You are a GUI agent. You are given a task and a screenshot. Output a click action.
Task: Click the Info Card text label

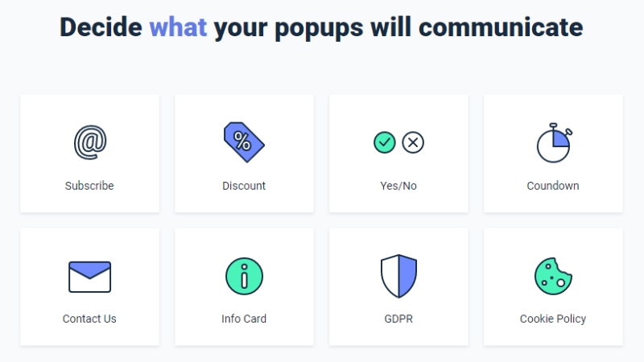click(244, 319)
